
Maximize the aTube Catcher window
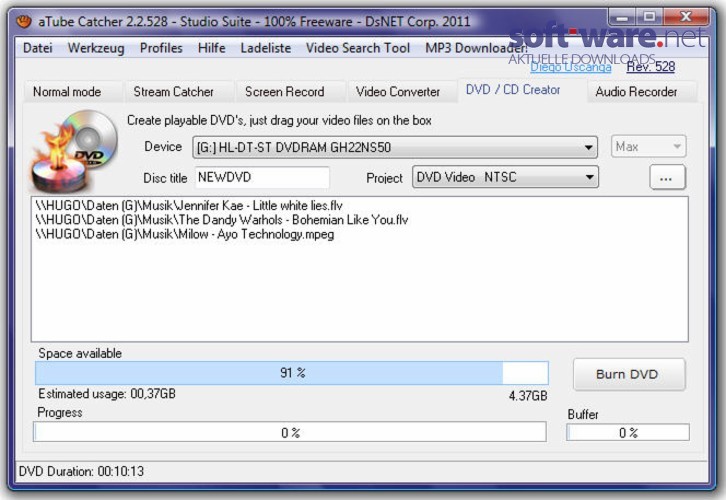649,18
